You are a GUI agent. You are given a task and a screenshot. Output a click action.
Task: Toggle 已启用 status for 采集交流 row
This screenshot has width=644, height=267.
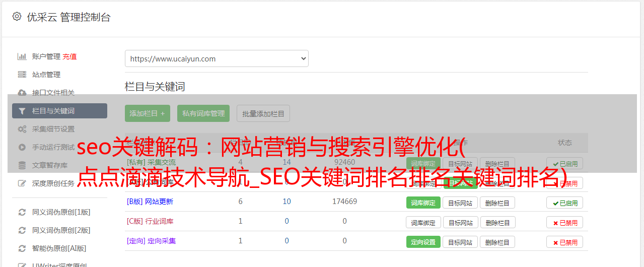[x=565, y=163]
